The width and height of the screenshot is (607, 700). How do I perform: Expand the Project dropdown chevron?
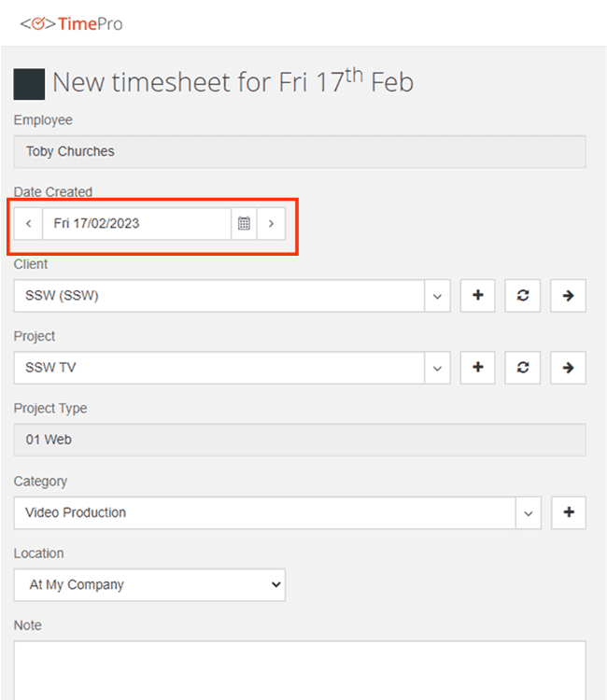pyautogui.click(x=437, y=368)
